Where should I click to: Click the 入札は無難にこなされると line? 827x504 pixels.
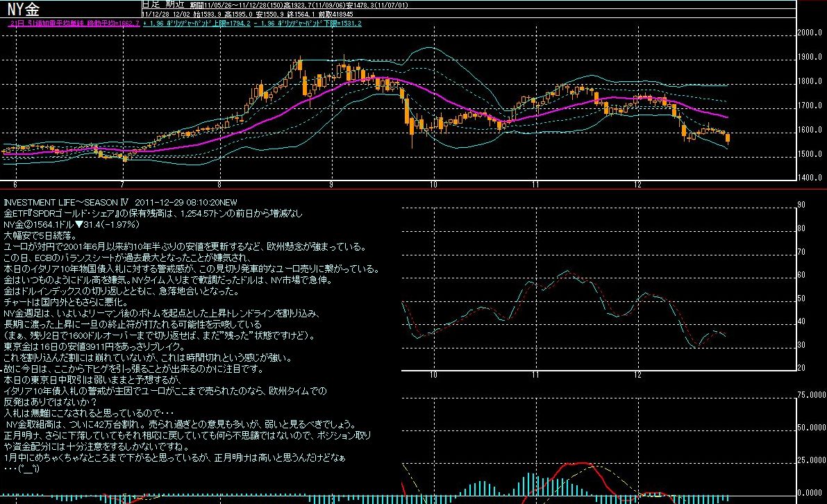89,413
